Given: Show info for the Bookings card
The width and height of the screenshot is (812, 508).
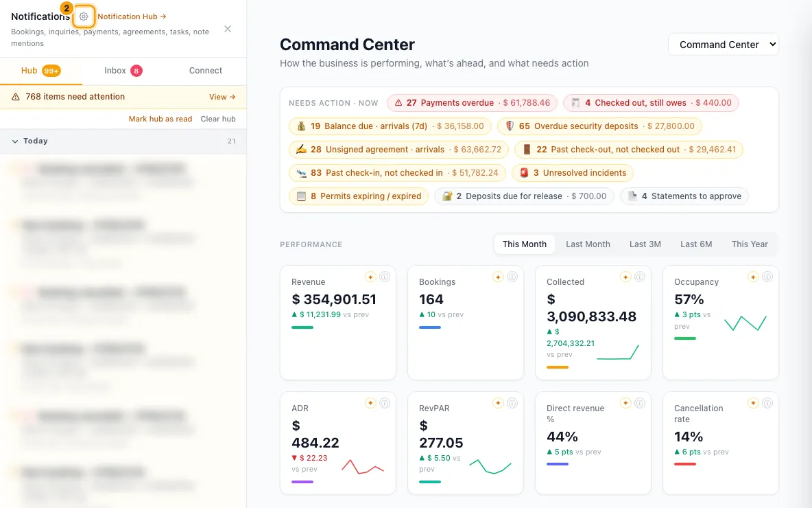Looking at the screenshot, I should (512, 277).
